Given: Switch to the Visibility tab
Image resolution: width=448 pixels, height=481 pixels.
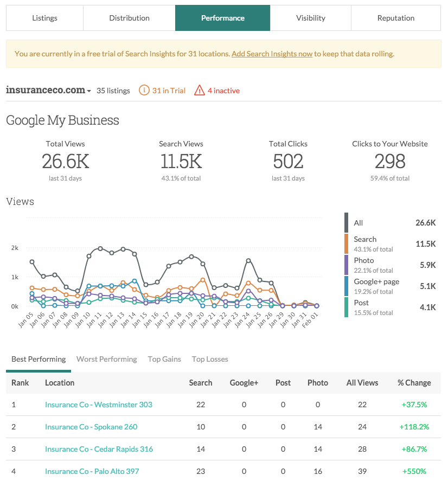Looking at the screenshot, I should (x=310, y=18).
